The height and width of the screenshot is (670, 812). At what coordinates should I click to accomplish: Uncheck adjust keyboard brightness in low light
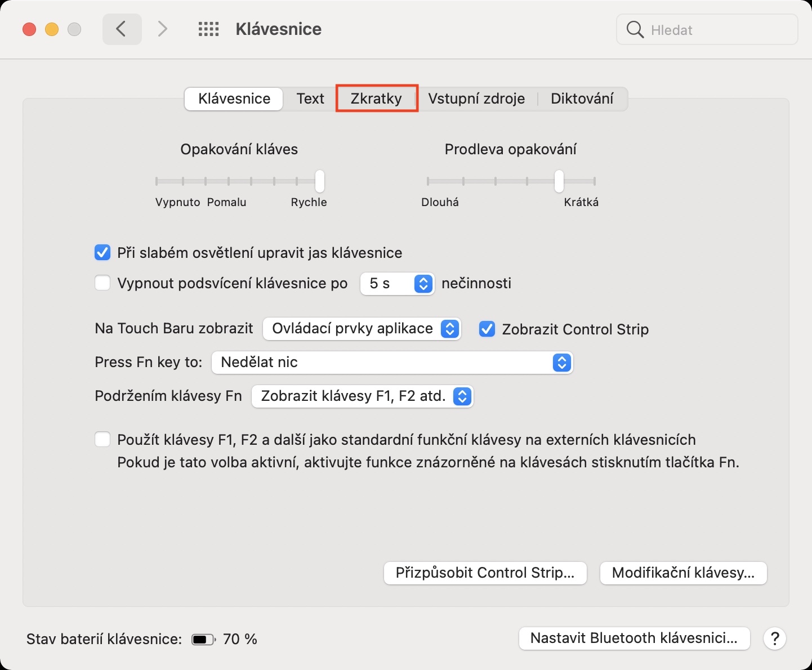click(102, 253)
